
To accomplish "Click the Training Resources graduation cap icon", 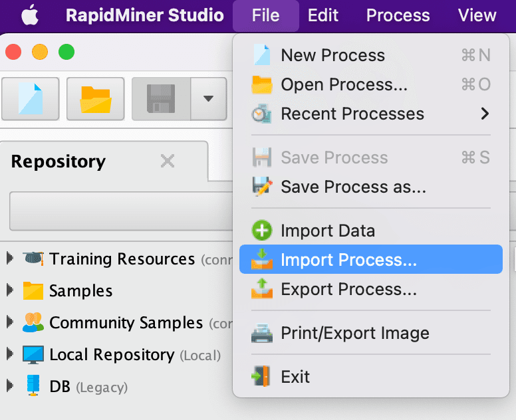I will [33, 259].
